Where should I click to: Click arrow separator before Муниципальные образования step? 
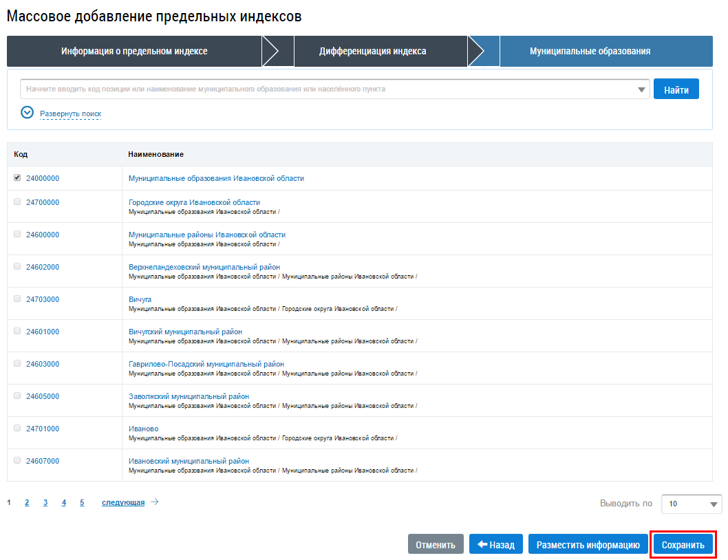[483, 51]
